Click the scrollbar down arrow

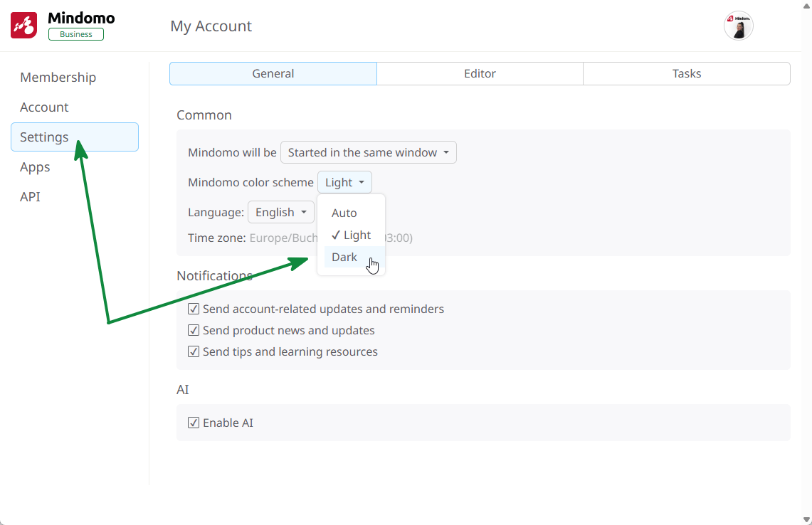coord(806,520)
